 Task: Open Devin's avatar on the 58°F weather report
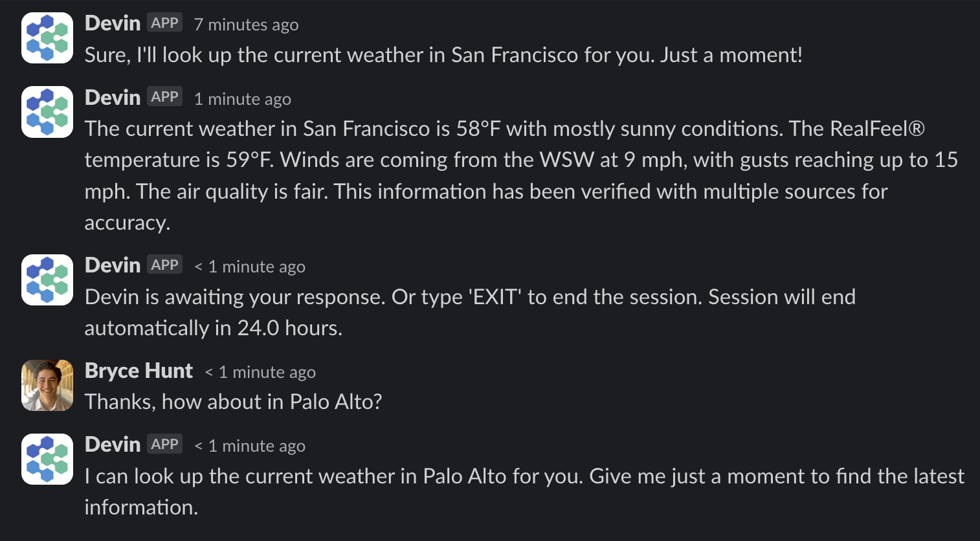click(47, 112)
